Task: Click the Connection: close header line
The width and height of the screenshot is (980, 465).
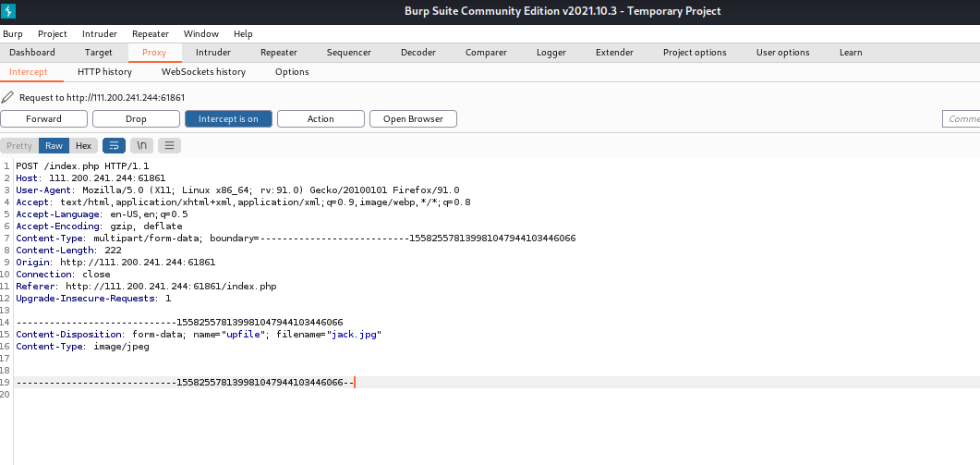Action: tap(63, 275)
